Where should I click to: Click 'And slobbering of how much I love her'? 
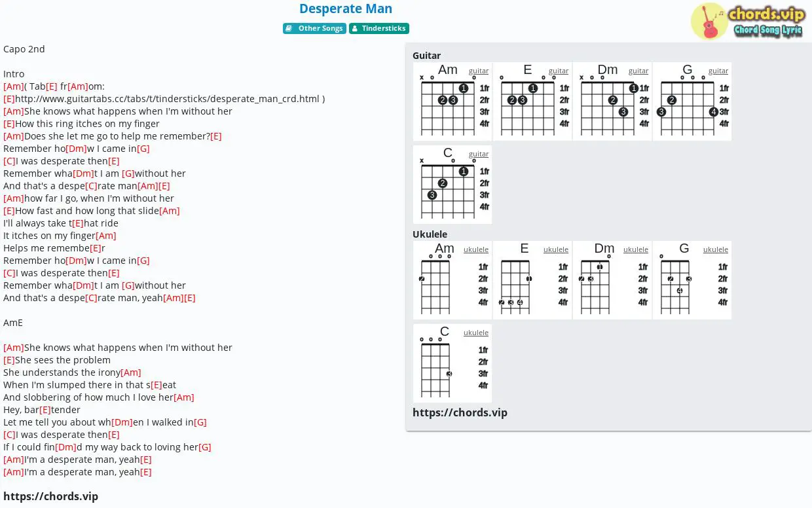(99, 397)
